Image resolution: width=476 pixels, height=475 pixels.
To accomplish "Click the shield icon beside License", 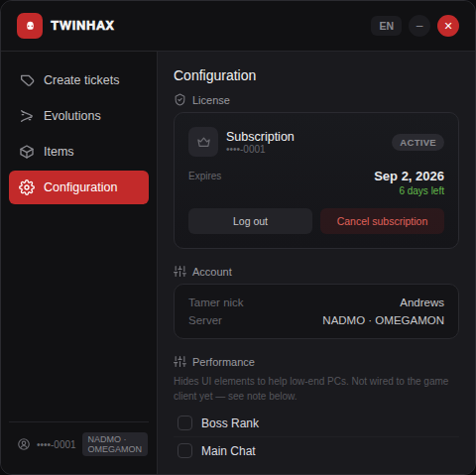I will pyautogui.click(x=179, y=100).
